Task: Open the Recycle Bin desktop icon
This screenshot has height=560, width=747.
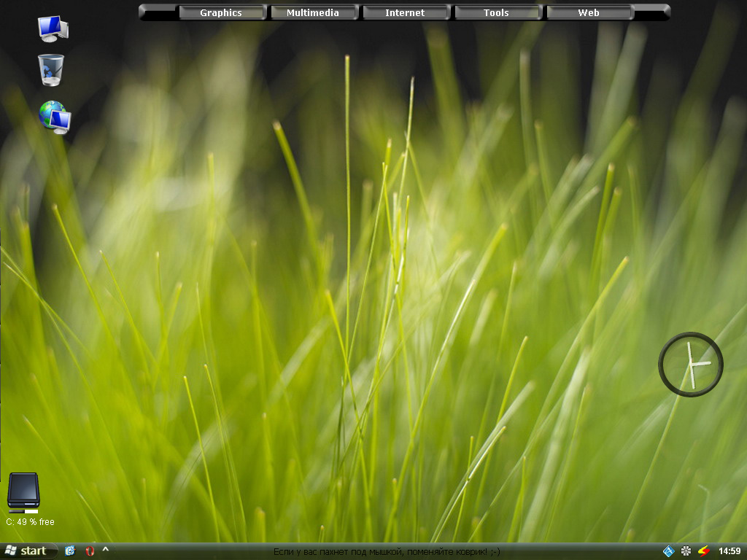Action: pos(50,70)
